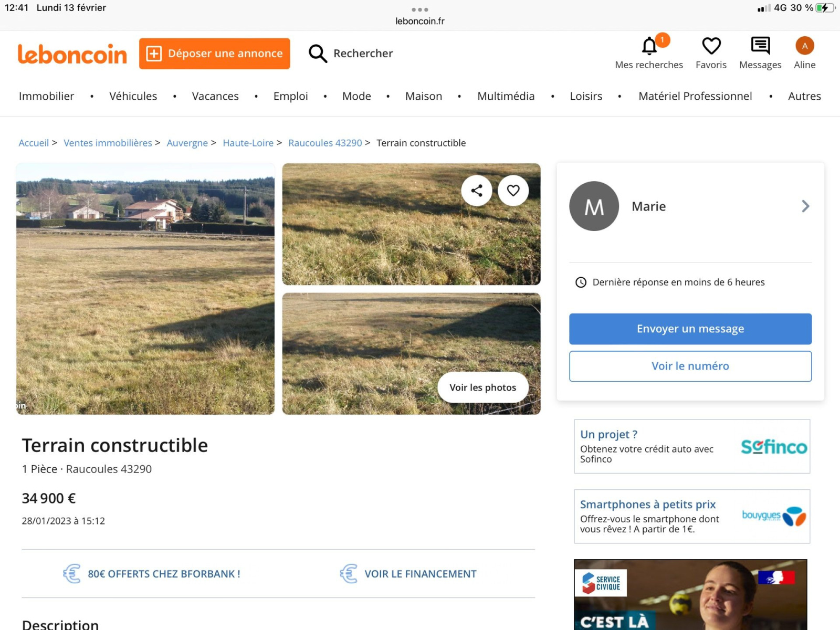Viewport: 840px width, 630px height.
Task: Click Envoyer un message button
Action: (x=690, y=329)
